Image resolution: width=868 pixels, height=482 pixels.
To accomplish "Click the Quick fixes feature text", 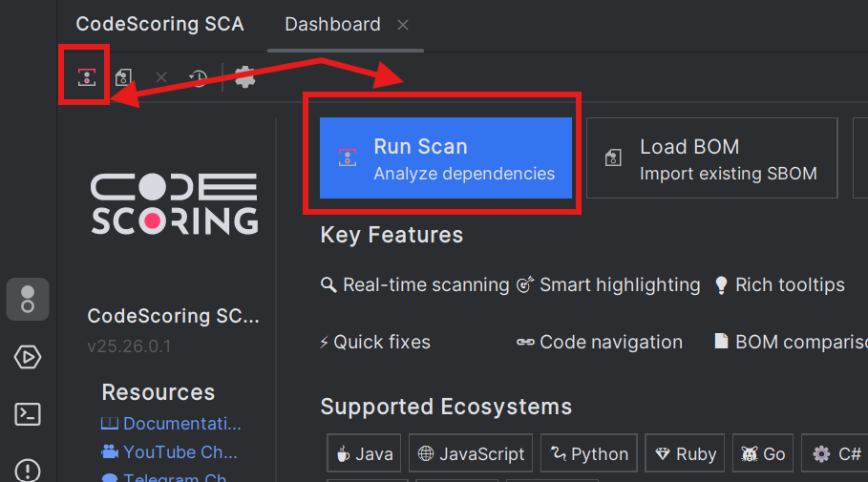I will click(x=382, y=342).
